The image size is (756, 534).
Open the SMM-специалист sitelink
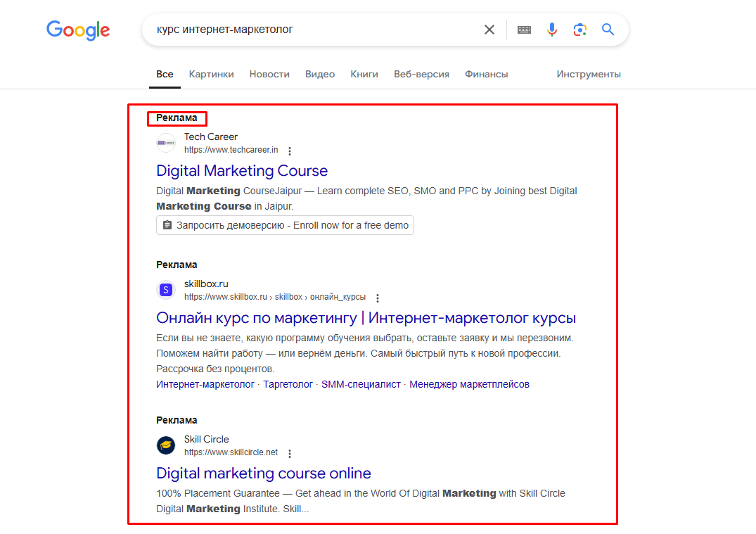pyautogui.click(x=361, y=384)
